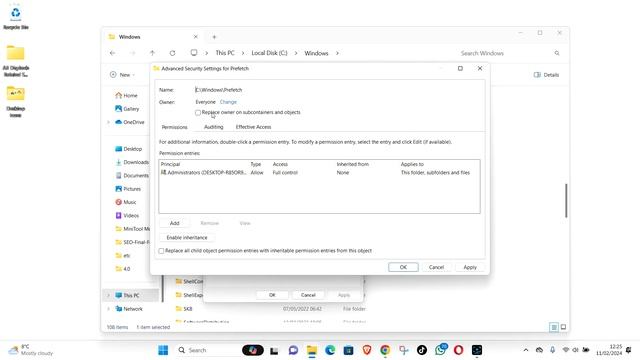
Task: Click Local Disk (C:) in breadcrumb
Action: [x=269, y=53]
